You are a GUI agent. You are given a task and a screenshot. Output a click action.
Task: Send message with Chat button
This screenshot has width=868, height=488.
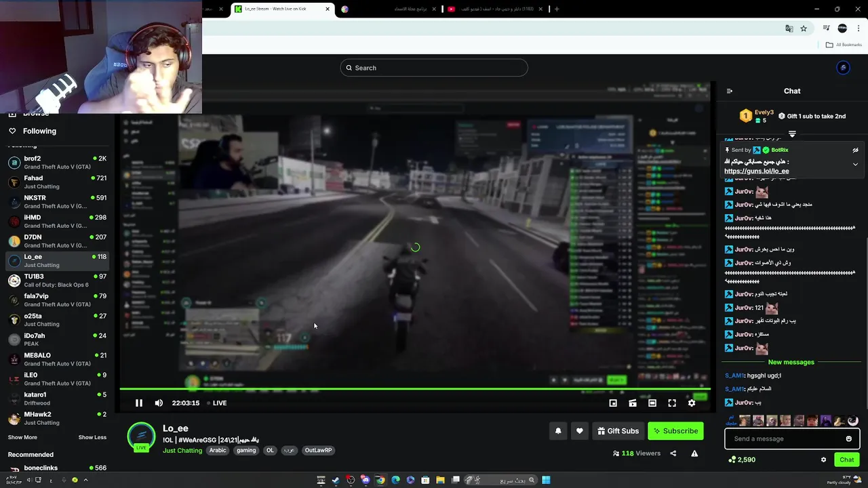pyautogui.click(x=847, y=460)
